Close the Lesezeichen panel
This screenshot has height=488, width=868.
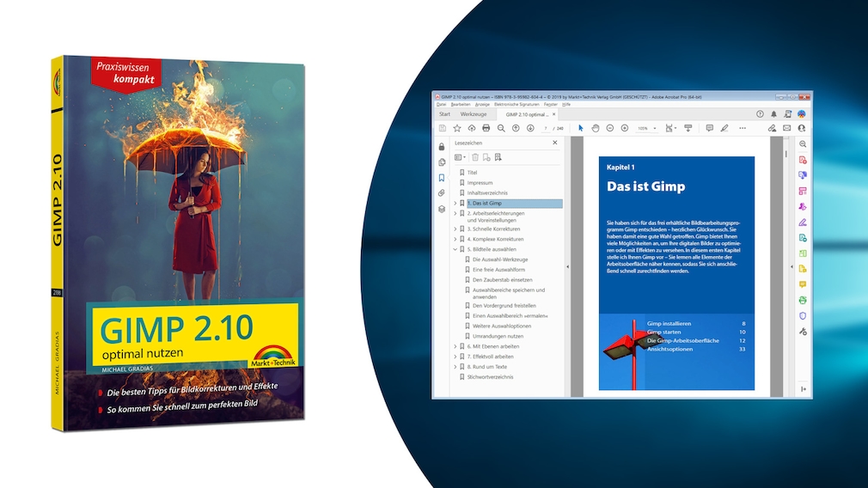tap(554, 143)
